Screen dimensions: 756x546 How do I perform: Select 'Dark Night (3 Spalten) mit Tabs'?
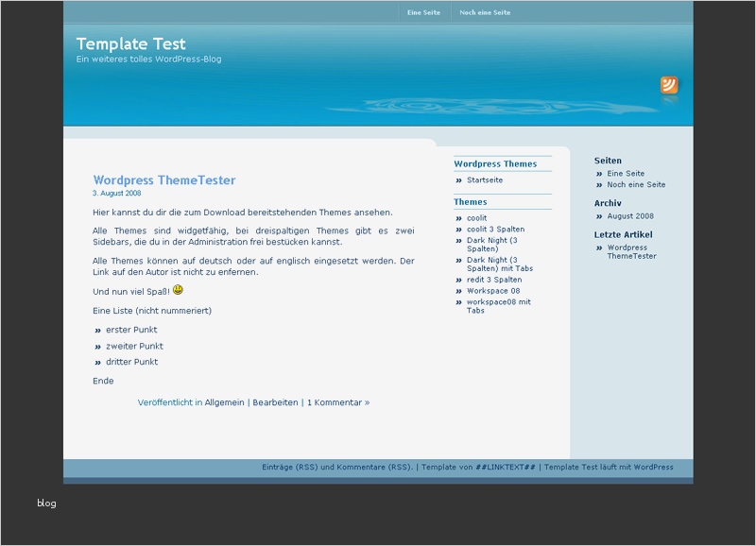tap(500, 264)
